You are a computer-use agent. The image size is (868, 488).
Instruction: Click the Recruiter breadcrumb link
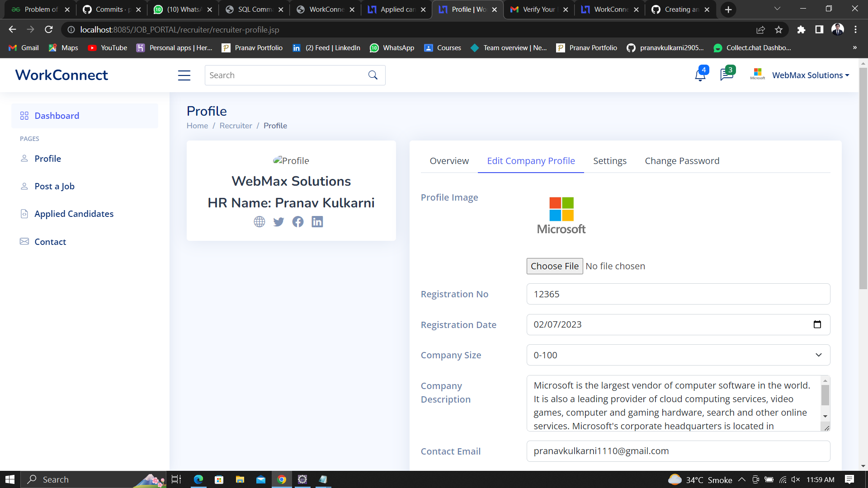236,126
